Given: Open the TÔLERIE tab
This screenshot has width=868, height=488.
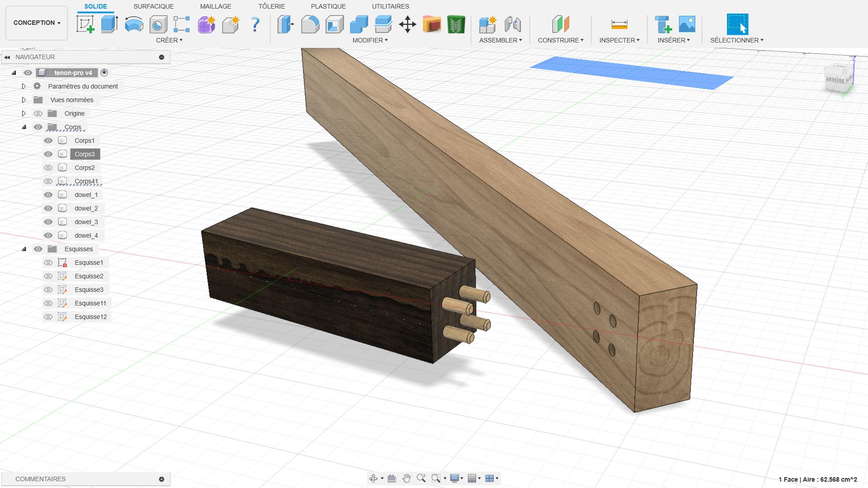Looking at the screenshot, I should (x=271, y=6).
